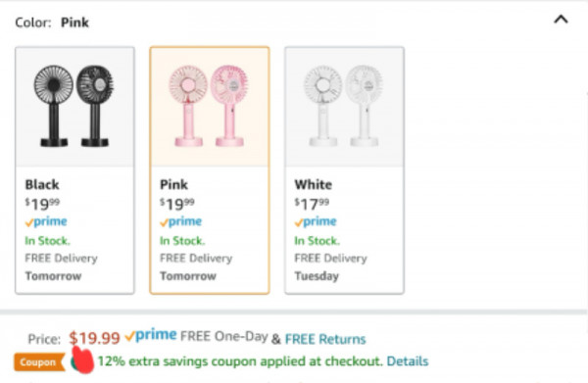Click the $19.99 main price

(94, 338)
